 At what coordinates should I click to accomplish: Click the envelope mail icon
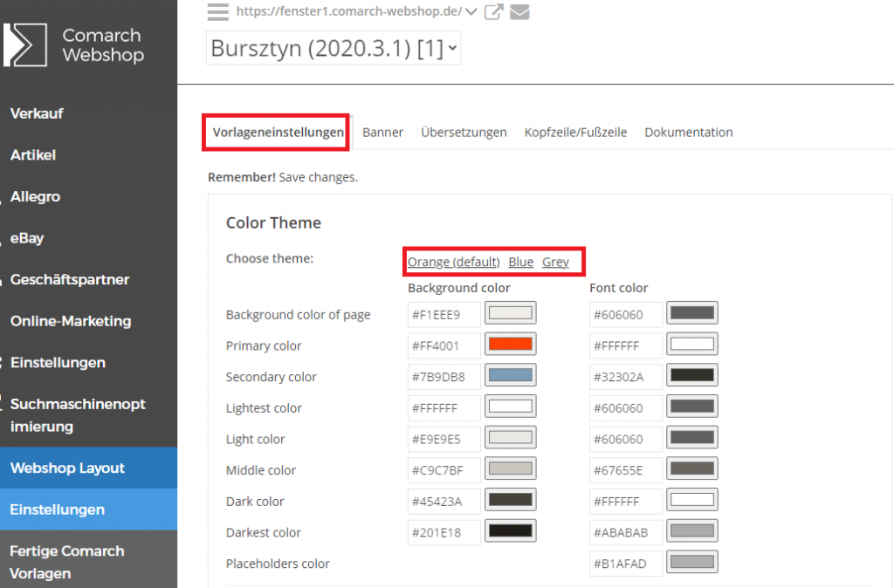[x=519, y=11]
